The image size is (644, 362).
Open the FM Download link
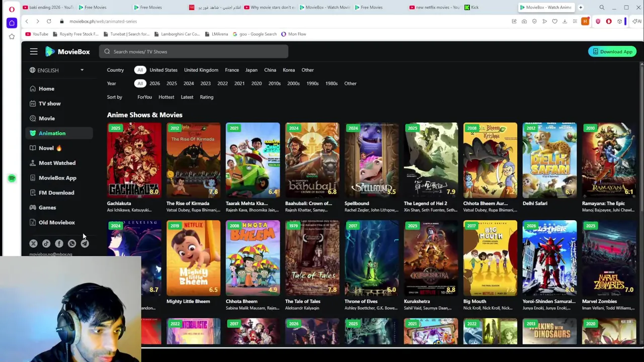coord(58,193)
